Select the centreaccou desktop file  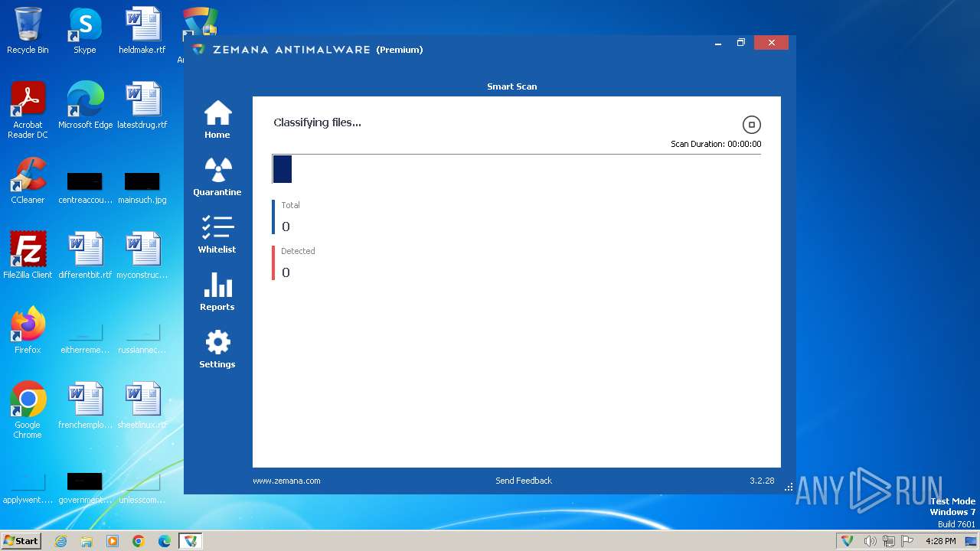(85, 188)
